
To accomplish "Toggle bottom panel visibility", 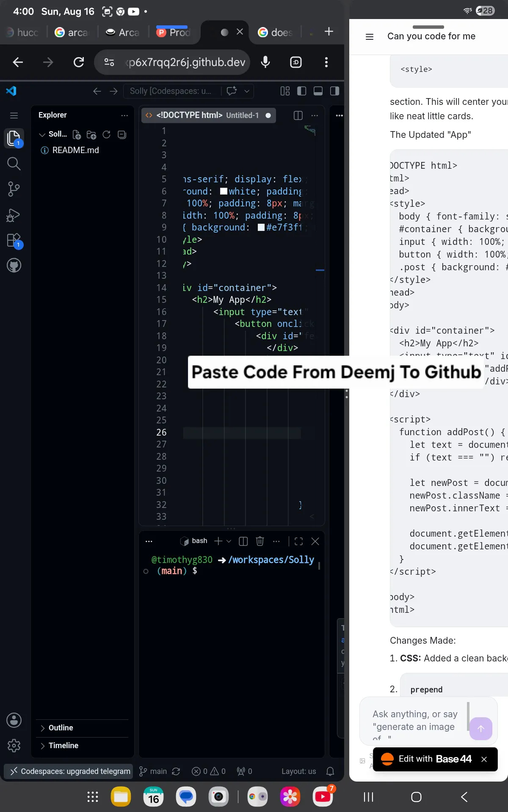I will 318,91.
